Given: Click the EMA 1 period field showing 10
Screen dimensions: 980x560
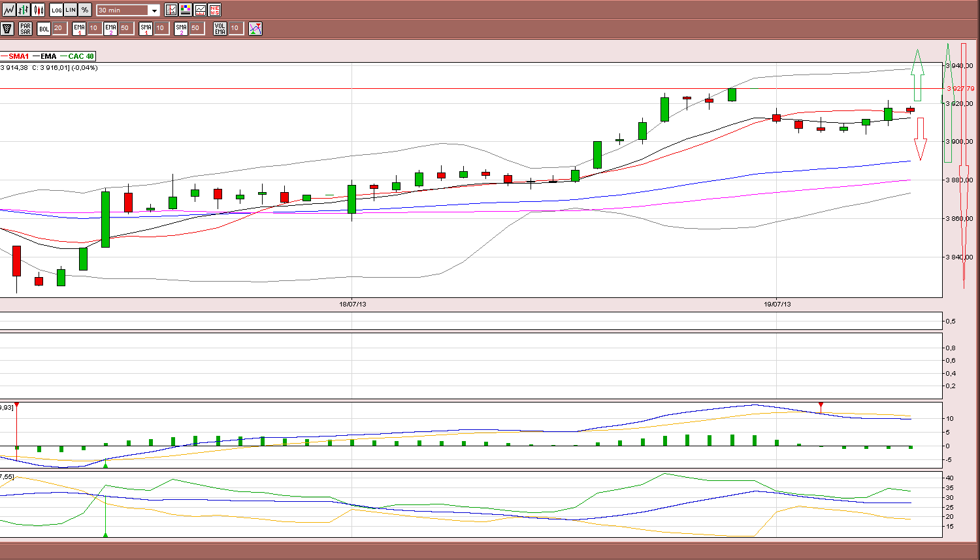Looking at the screenshot, I should pyautogui.click(x=94, y=28).
